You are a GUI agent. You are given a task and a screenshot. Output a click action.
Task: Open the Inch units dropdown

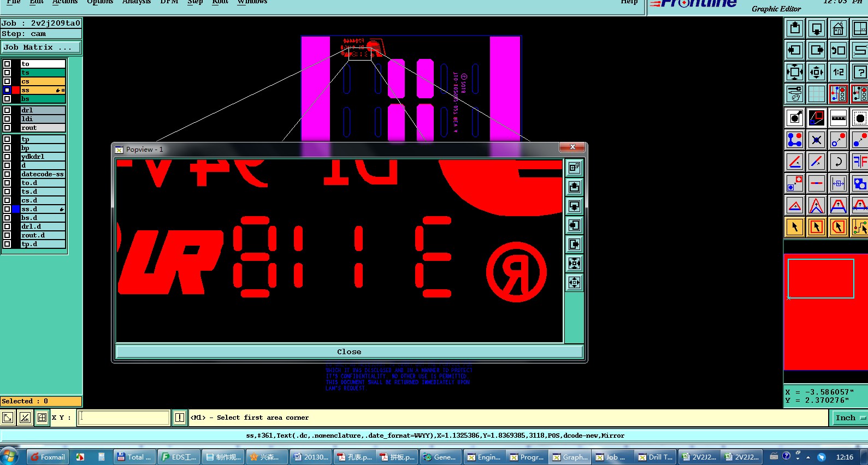851,418
